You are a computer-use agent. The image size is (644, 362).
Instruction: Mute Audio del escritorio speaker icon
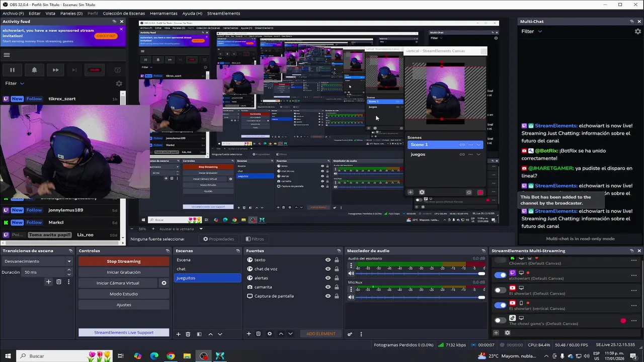pos(351,274)
